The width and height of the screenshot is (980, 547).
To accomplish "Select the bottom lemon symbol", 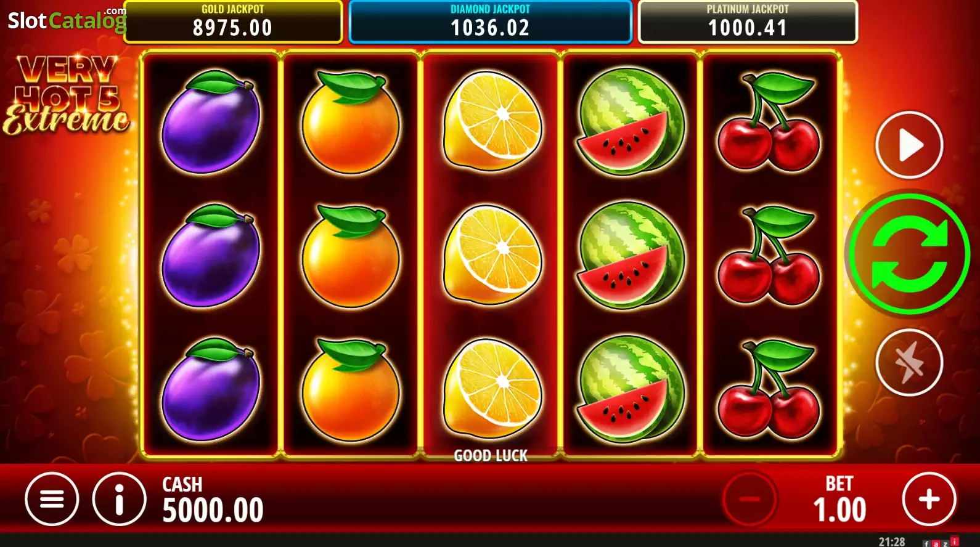I will (492, 389).
